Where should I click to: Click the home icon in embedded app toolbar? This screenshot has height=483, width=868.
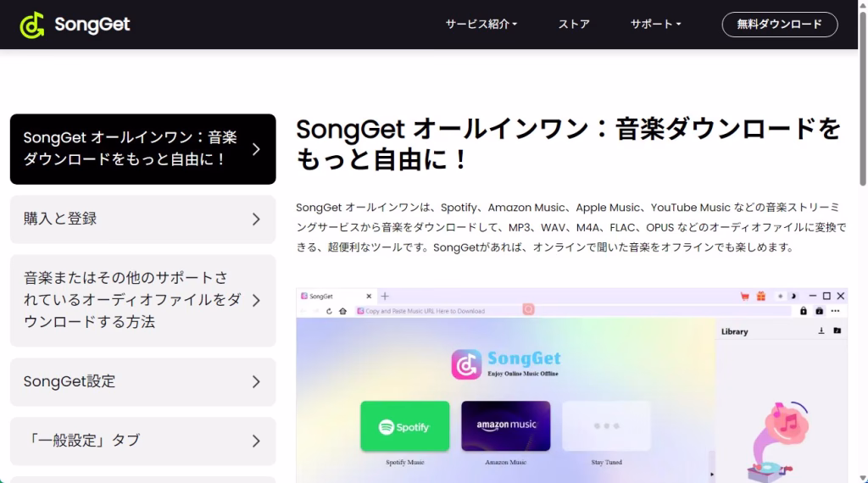point(342,311)
